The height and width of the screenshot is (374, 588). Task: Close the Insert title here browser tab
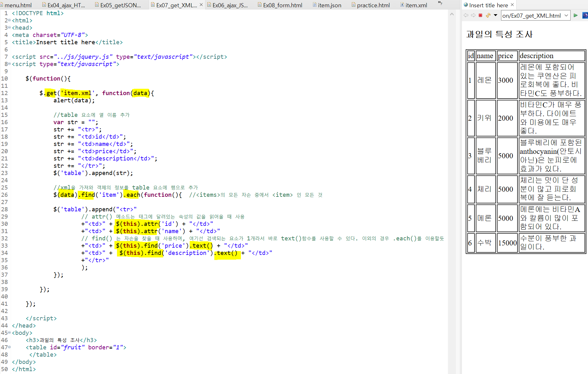(x=512, y=5)
